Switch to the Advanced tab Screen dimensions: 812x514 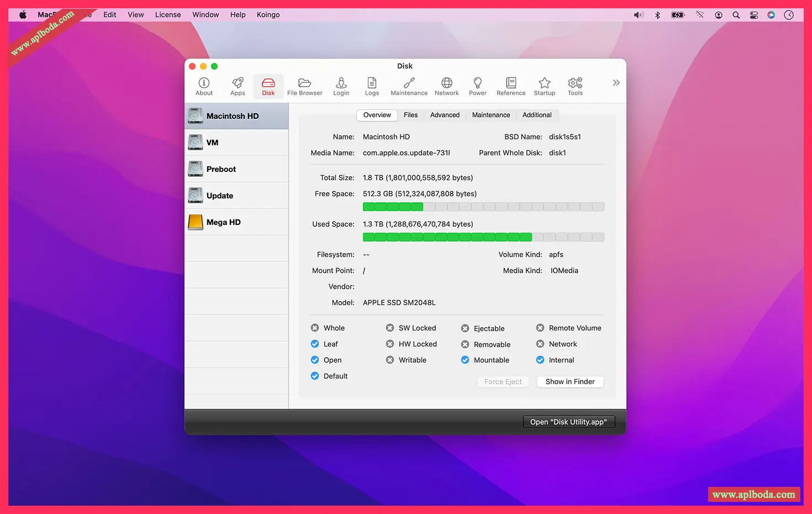(x=445, y=115)
